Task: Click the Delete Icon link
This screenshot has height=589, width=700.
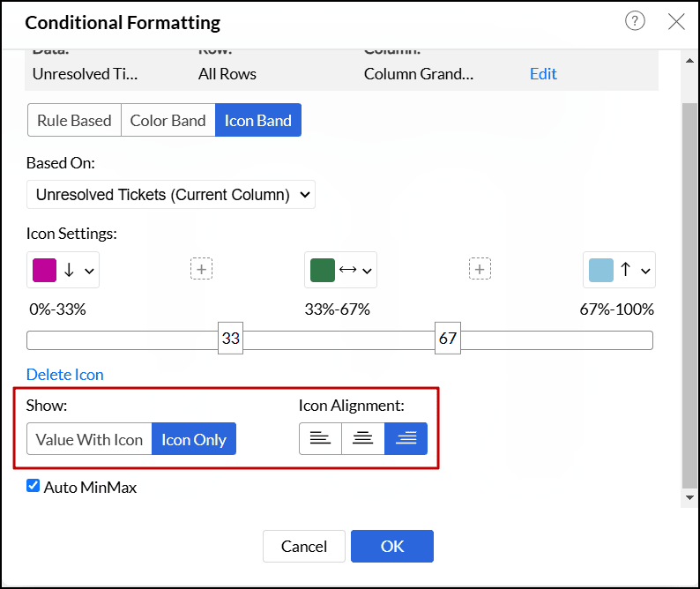Action: pyautogui.click(x=64, y=375)
